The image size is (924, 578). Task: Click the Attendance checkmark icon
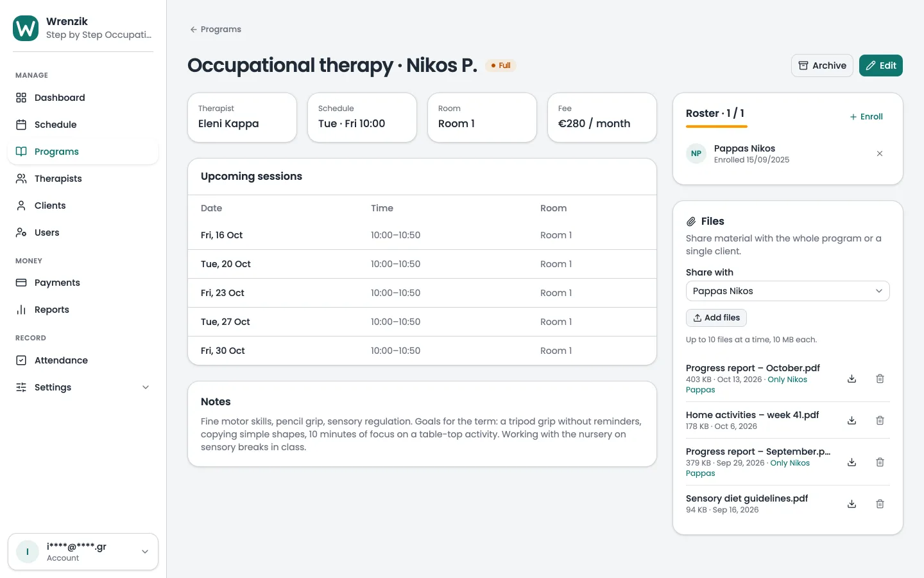tap(21, 360)
